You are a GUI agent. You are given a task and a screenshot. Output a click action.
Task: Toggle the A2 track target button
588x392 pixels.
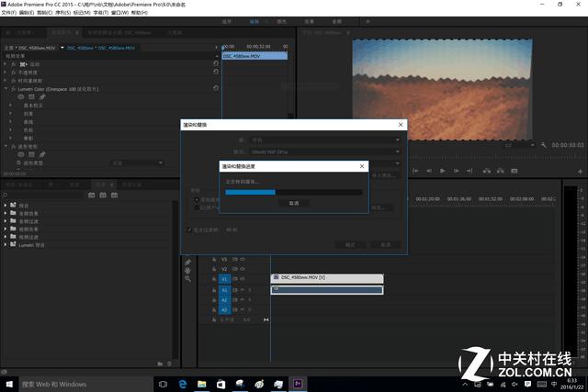tap(224, 300)
